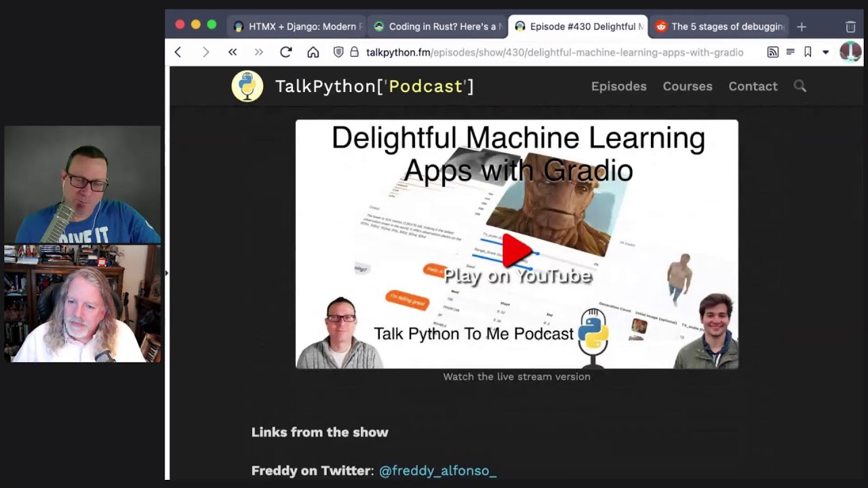The height and width of the screenshot is (488, 868).
Task: Click the browser forward arrow
Action: (205, 52)
